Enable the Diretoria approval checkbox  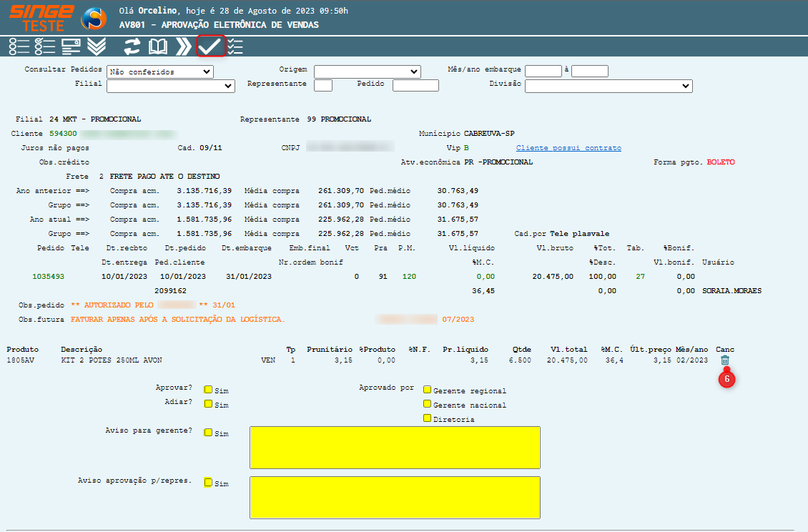point(427,418)
